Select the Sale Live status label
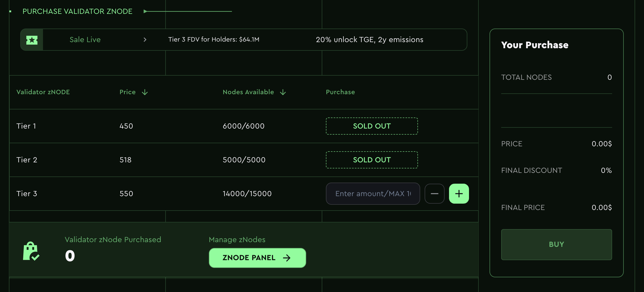 85,40
